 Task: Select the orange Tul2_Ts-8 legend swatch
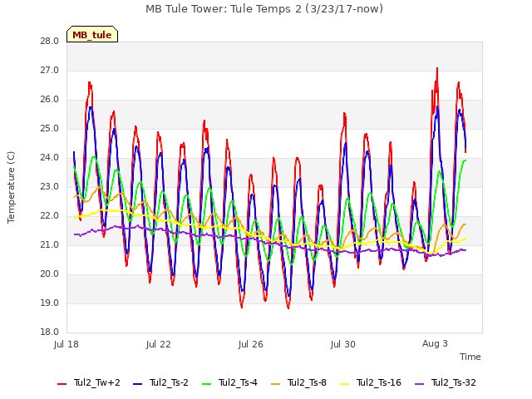[275, 384]
